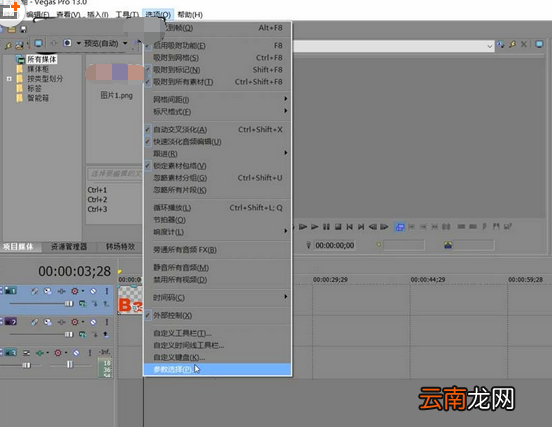Solo video track 1

(107, 291)
